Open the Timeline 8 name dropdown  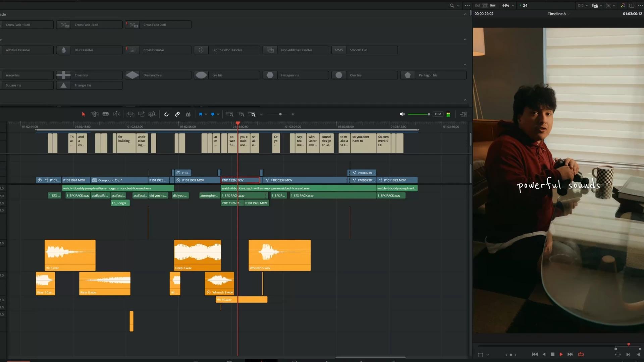click(558, 14)
